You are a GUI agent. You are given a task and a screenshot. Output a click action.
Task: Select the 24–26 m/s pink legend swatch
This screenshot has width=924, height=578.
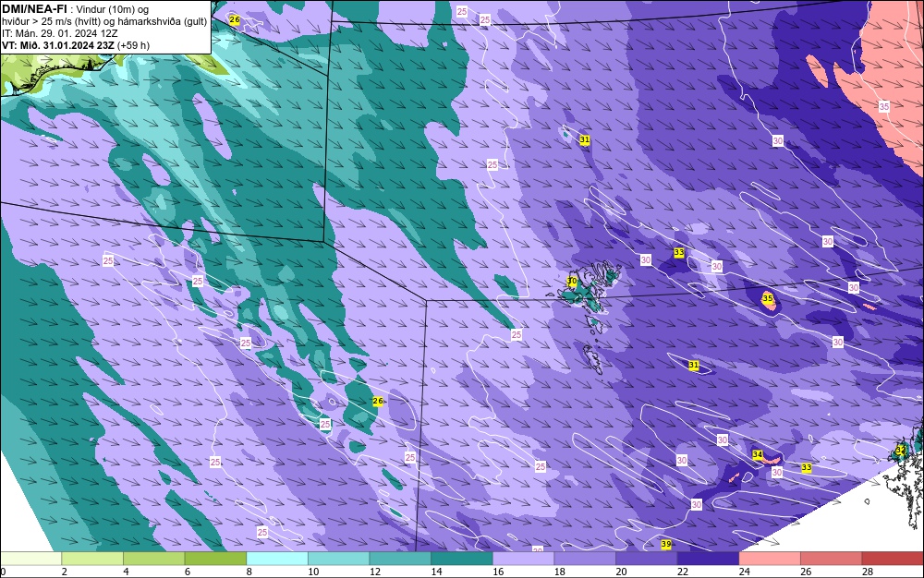click(770, 558)
